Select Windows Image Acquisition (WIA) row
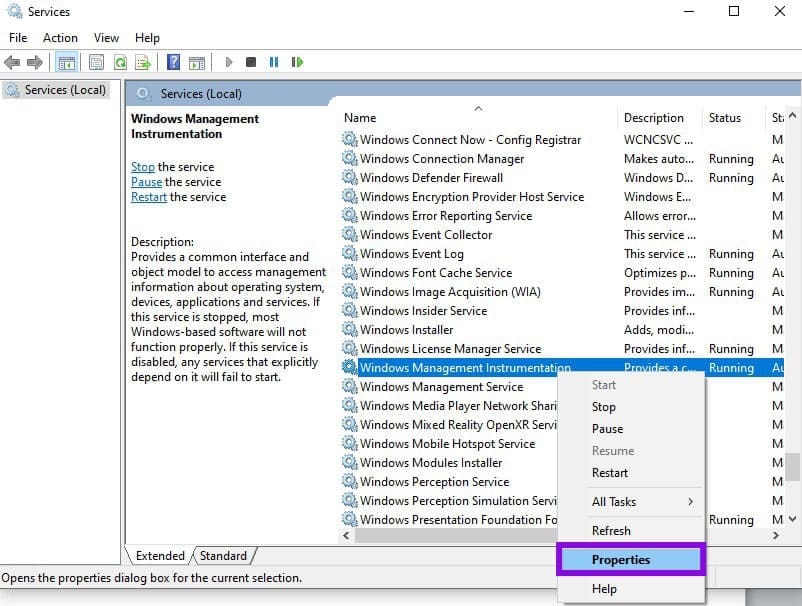 pos(562,291)
